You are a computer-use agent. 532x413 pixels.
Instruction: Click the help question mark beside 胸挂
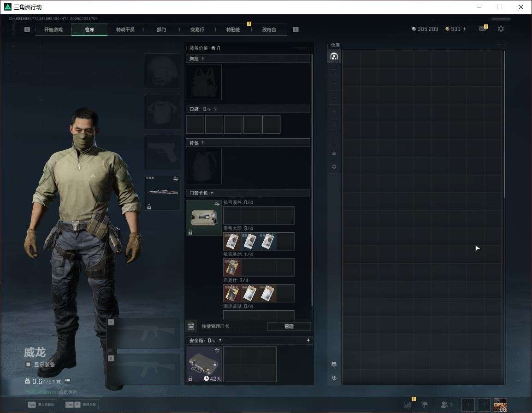202,59
